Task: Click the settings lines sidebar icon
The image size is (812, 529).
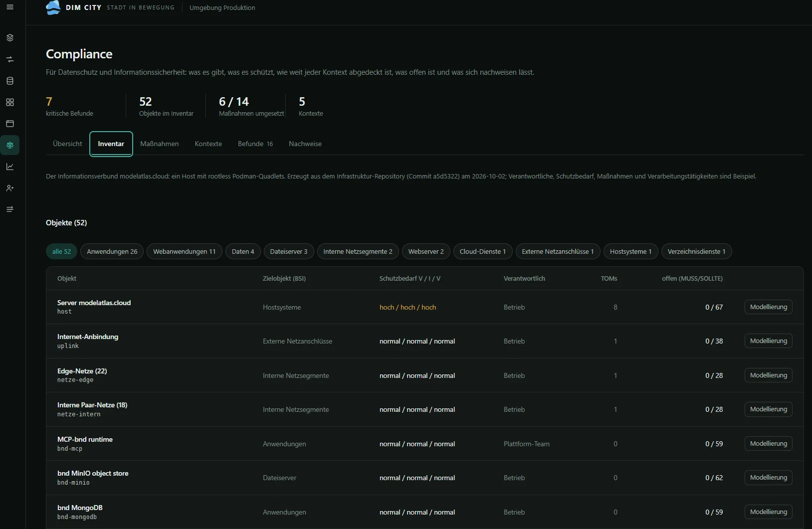Action: pos(9,209)
